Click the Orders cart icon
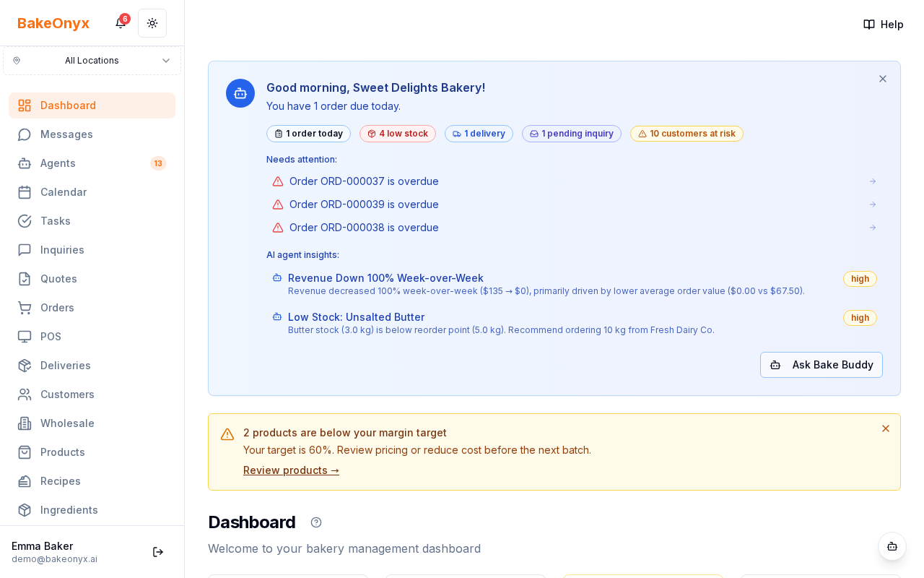This screenshot has width=924, height=578. click(x=25, y=308)
